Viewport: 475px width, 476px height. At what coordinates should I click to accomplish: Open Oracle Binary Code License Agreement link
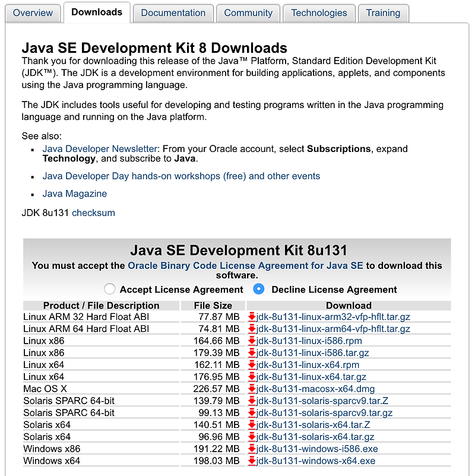pyautogui.click(x=245, y=266)
